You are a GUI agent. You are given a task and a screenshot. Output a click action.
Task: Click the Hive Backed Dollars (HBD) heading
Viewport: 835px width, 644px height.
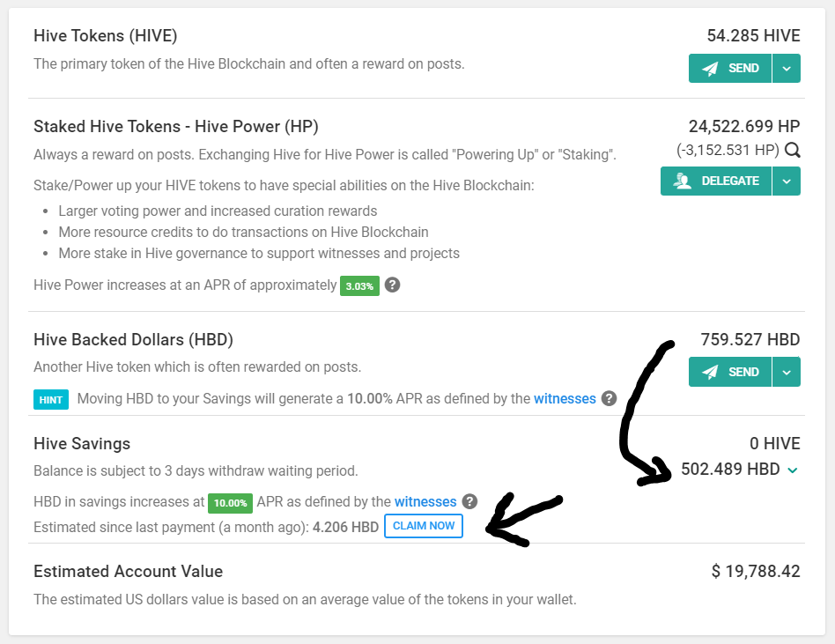click(x=133, y=339)
